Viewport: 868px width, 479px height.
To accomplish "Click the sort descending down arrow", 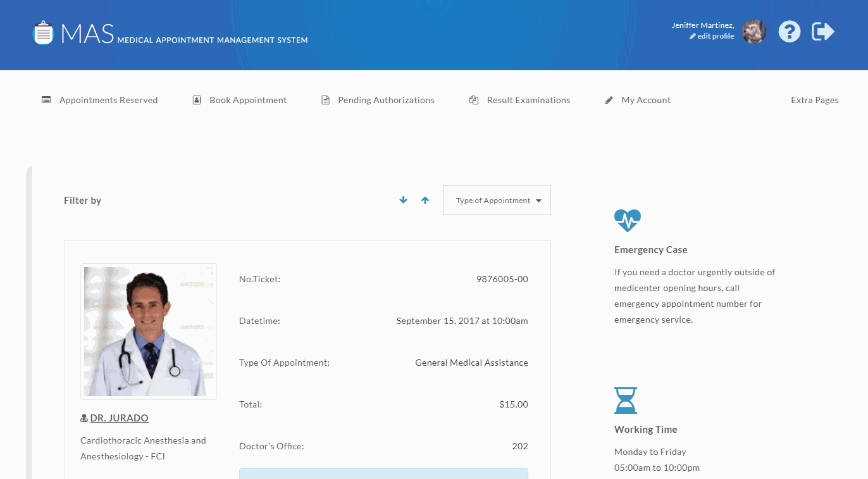I will click(x=403, y=200).
